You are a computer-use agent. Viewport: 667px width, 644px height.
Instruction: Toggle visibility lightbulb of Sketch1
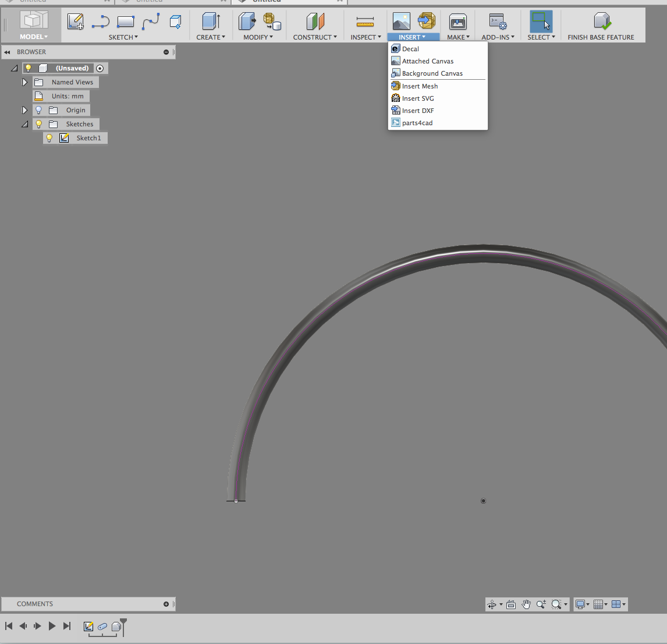pyautogui.click(x=49, y=138)
